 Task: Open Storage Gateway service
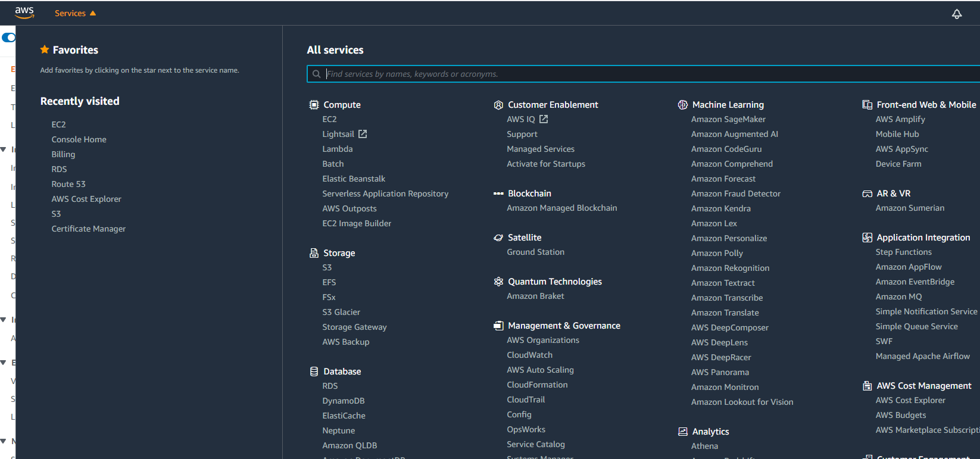click(x=354, y=327)
